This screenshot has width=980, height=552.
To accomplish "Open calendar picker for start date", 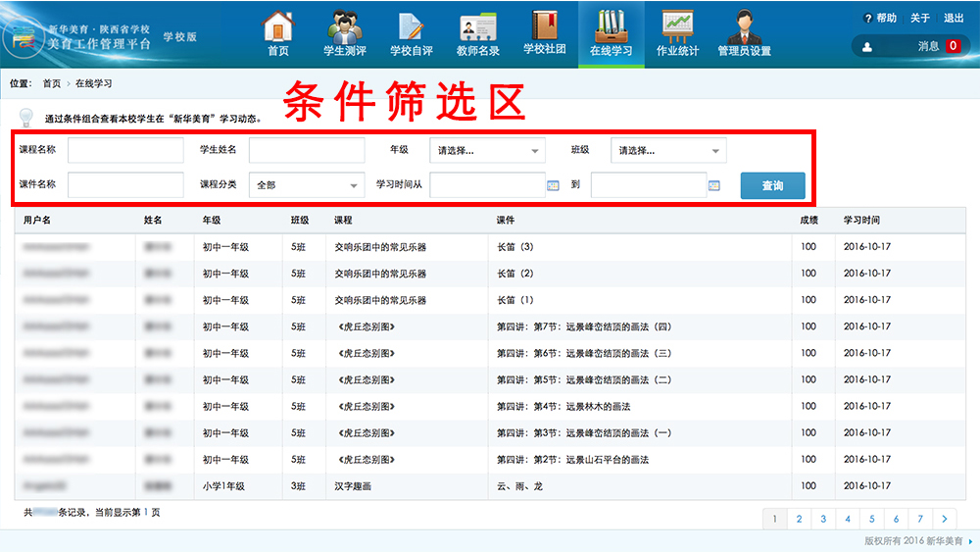I will pos(553,185).
